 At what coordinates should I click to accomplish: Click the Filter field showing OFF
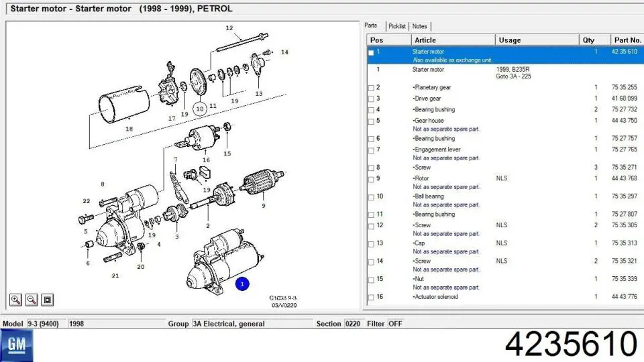click(x=396, y=324)
